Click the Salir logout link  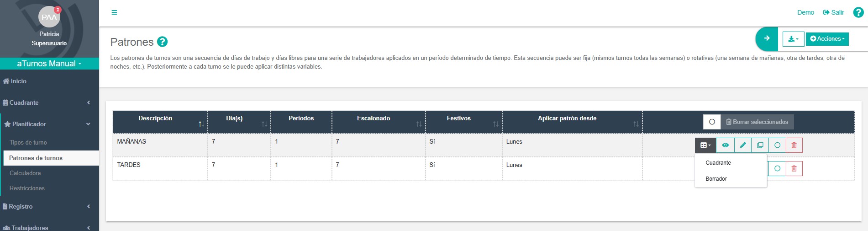pyautogui.click(x=833, y=12)
